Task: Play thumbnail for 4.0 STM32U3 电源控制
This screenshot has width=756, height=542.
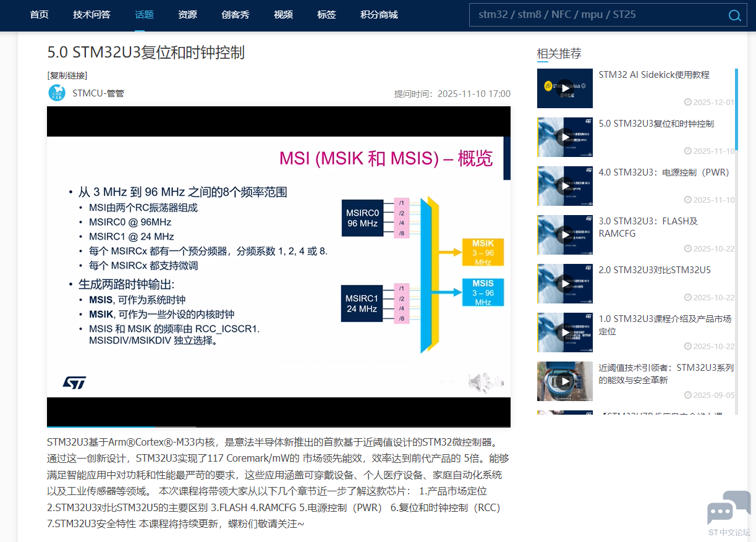Action: coord(565,186)
